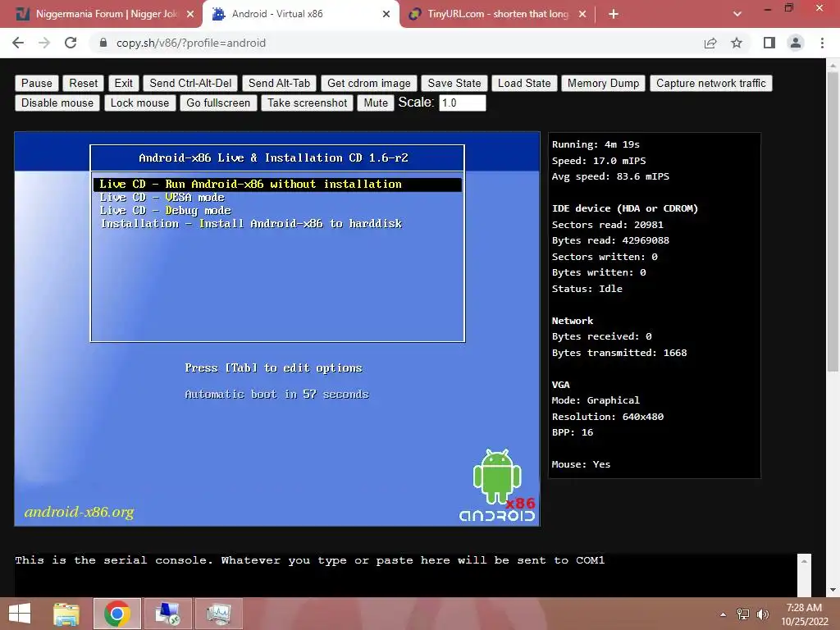Expand the tab search chevron
This screenshot has height=630, width=840.
(x=737, y=14)
